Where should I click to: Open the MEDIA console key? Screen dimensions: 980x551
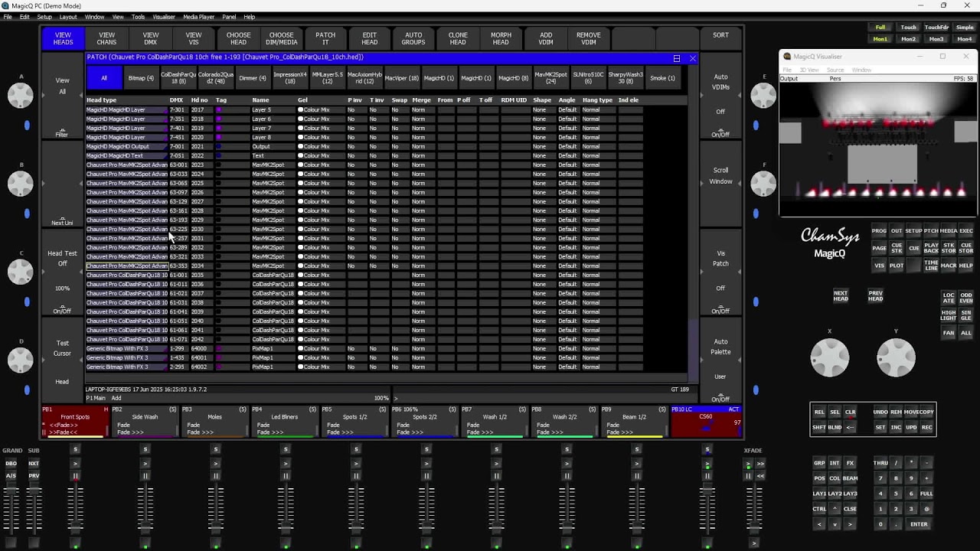(x=949, y=231)
